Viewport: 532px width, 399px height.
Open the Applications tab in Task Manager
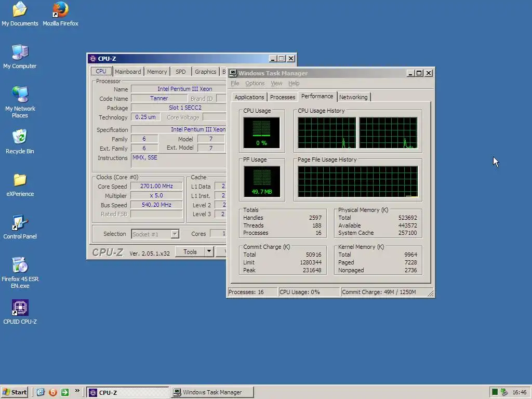click(x=249, y=97)
